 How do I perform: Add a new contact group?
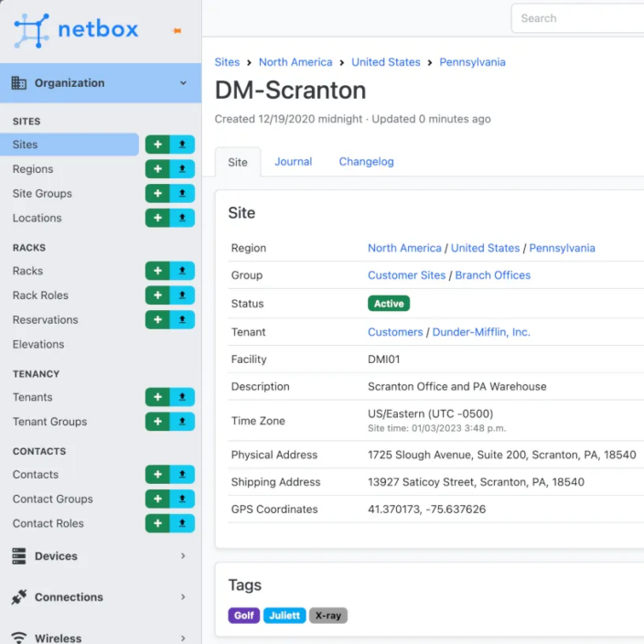click(157, 499)
